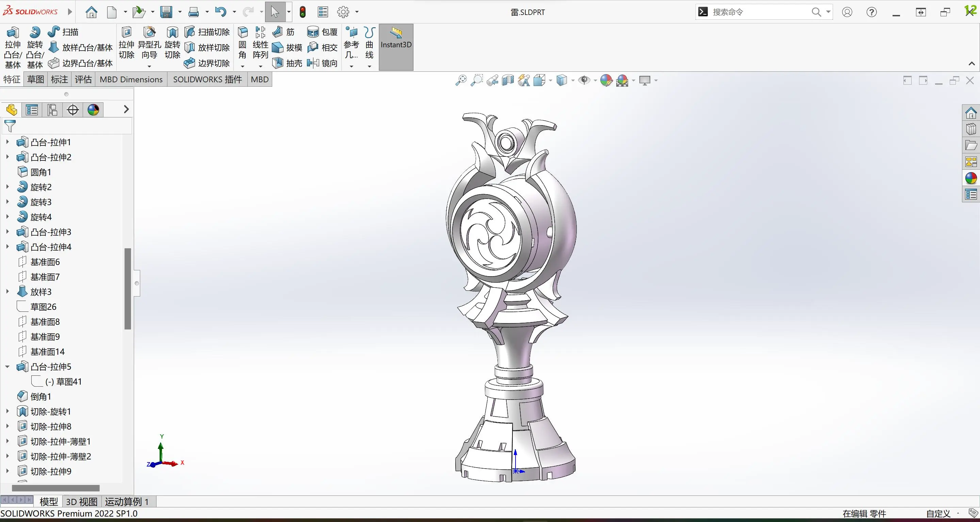Open the 评估 evaluate tab
This screenshot has height=522, width=980.
pyautogui.click(x=83, y=80)
